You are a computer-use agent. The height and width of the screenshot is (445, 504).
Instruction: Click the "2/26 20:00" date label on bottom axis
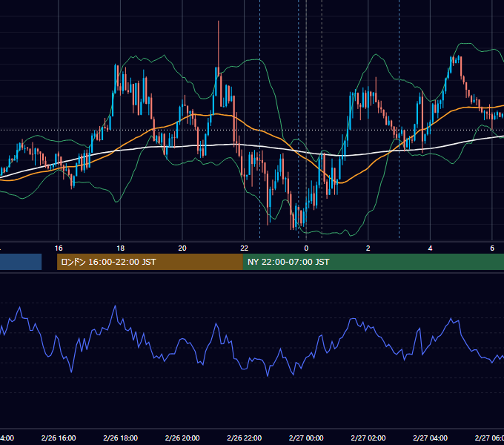tap(182, 438)
